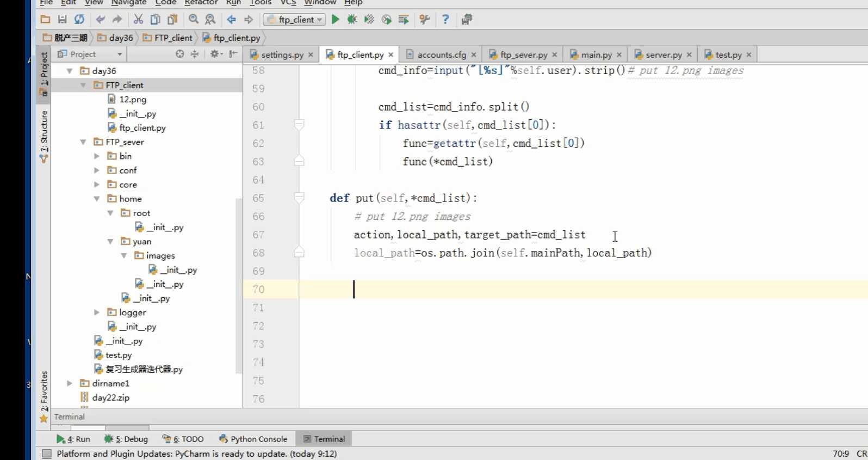868x460 pixels.
Task: Open the Window menu
Action: pos(320,3)
